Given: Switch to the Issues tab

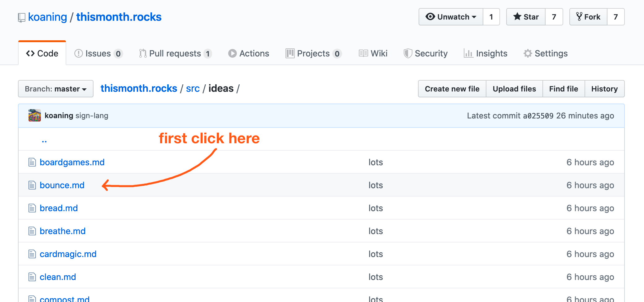Looking at the screenshot, I should coord(98,53).
